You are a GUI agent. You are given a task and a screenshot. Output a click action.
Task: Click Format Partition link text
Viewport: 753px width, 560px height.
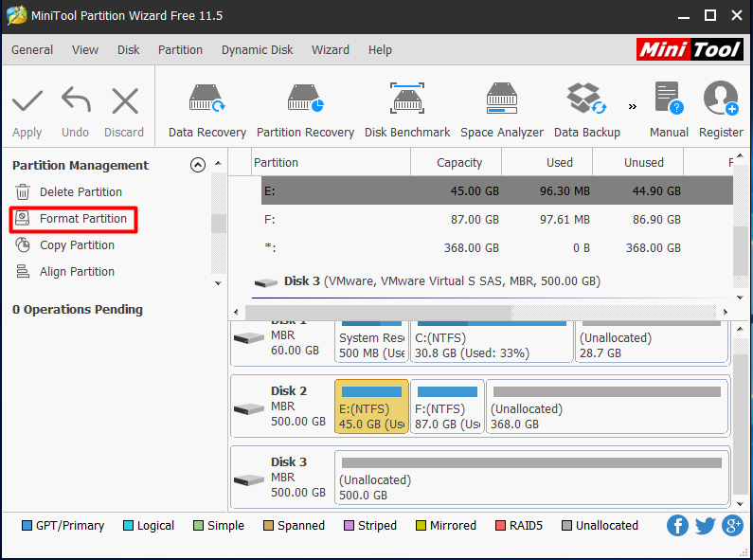click(83, 219)
